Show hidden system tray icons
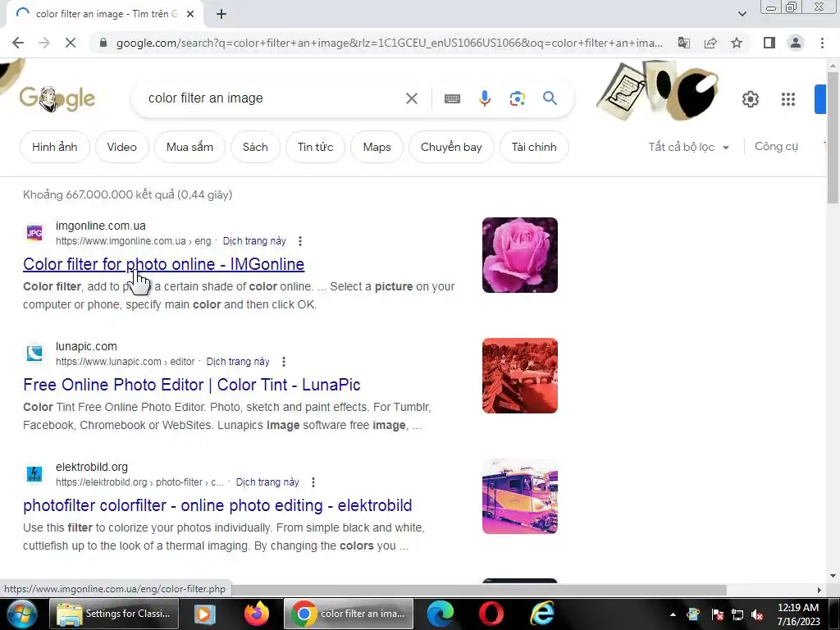 pos(673,614)
